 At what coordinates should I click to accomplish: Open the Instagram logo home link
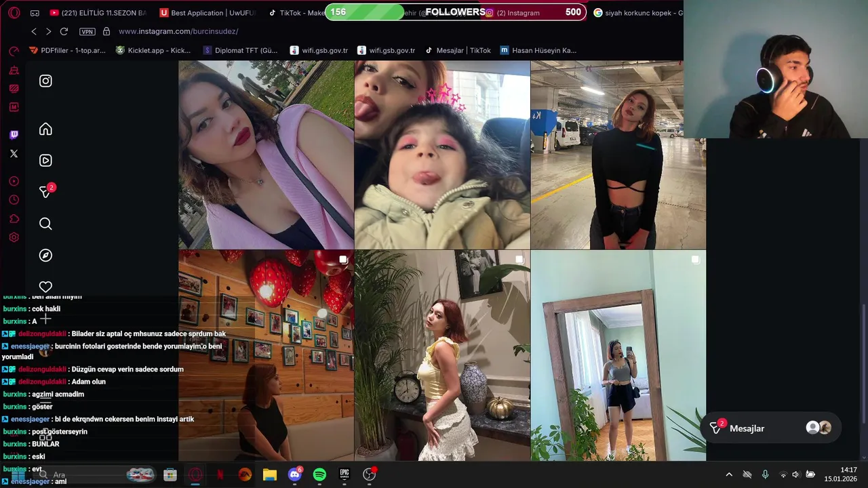coord(45,81)
